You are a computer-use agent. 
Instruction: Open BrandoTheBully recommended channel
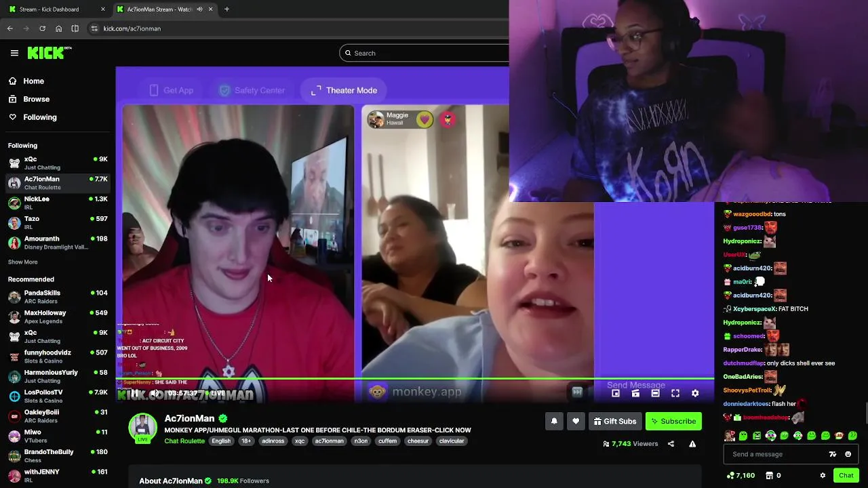[58, 455]
